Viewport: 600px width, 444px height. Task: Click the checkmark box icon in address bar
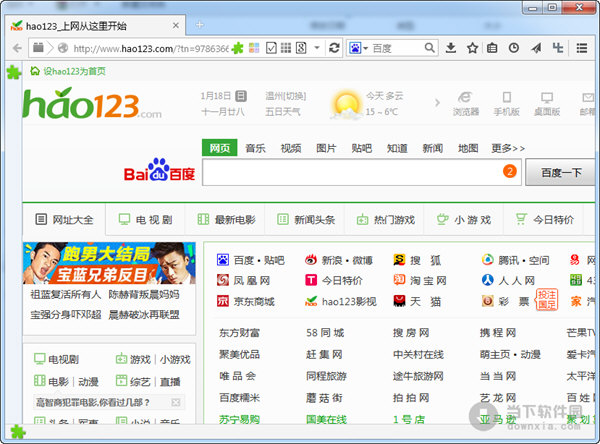coord(271,48)
